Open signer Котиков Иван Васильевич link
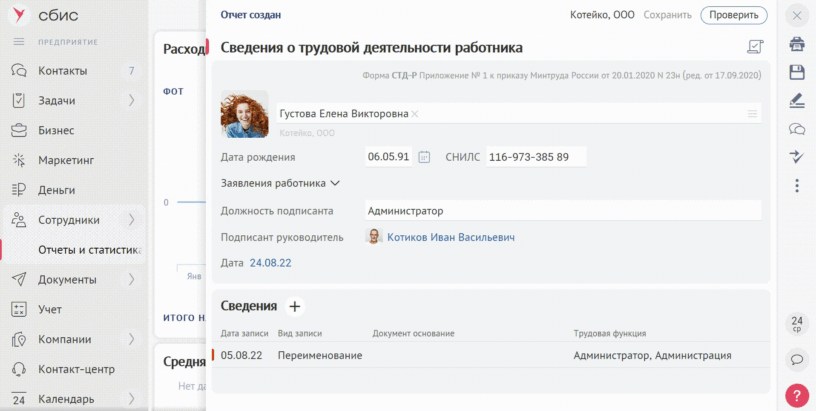The image size is (816, 411). [451, 237]
